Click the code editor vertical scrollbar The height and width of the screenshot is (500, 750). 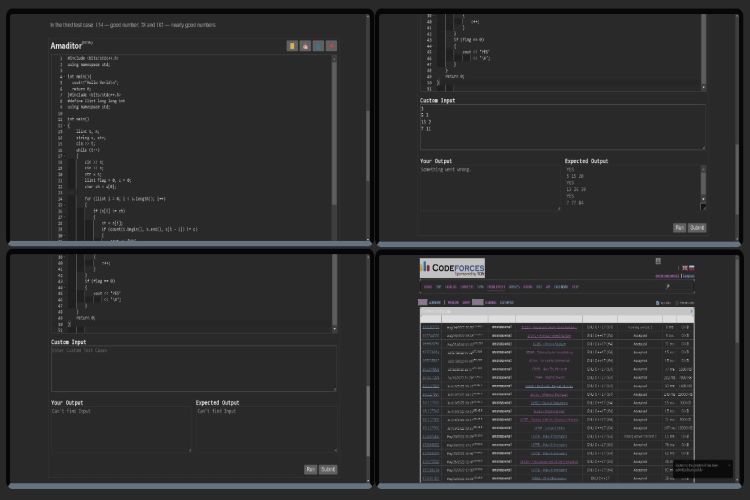pos(335,130)
